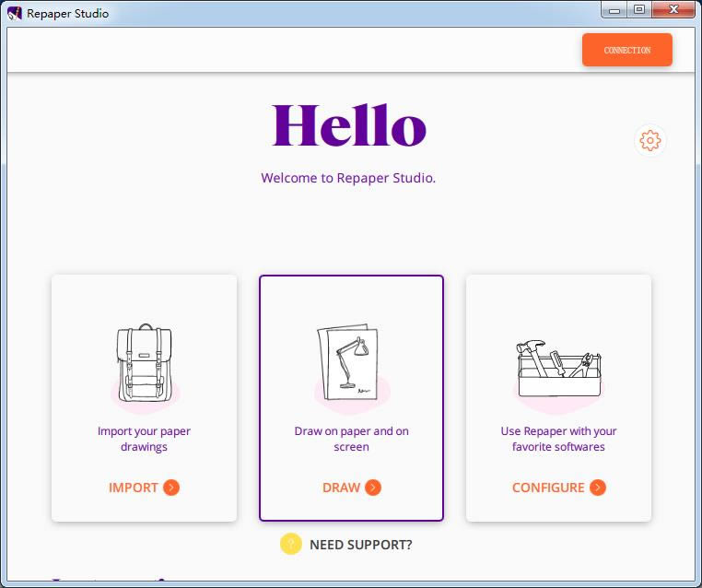Image resolution: width=702 pixels, height=588 pixels.
Task: Click 'Use Repaper with your favorite softwares' text
Action: point(558,439)
